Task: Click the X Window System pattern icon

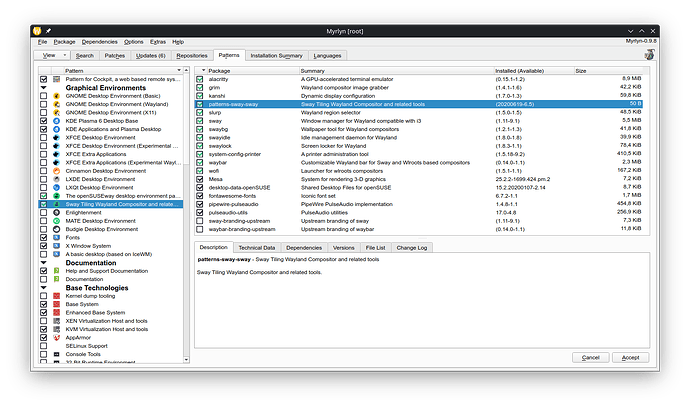Action: pyautogui.click(x=56, y=246)
